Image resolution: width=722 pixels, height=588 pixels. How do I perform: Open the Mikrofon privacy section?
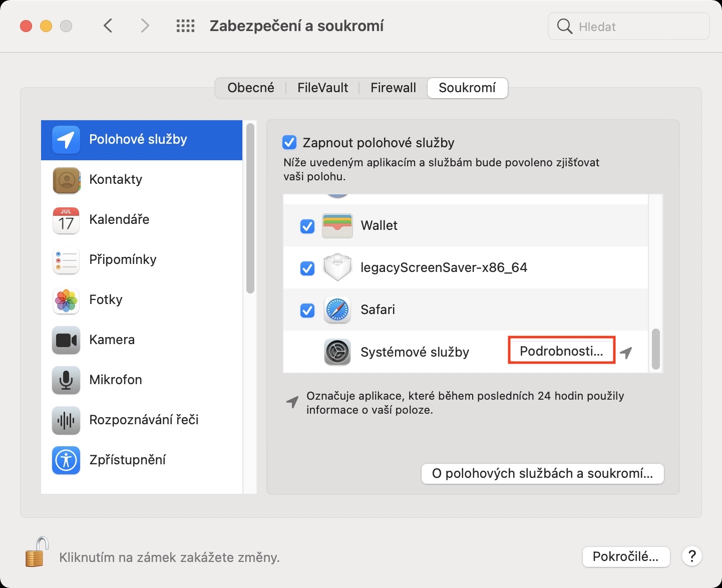(x=115, y=380)
